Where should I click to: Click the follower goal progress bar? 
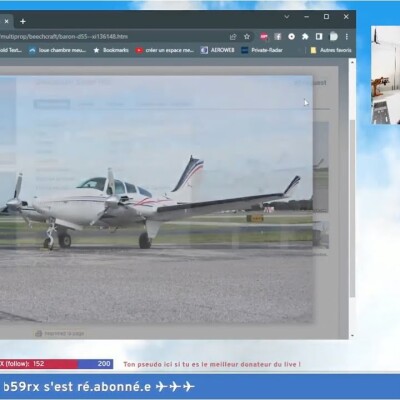[x=56, y=364]
